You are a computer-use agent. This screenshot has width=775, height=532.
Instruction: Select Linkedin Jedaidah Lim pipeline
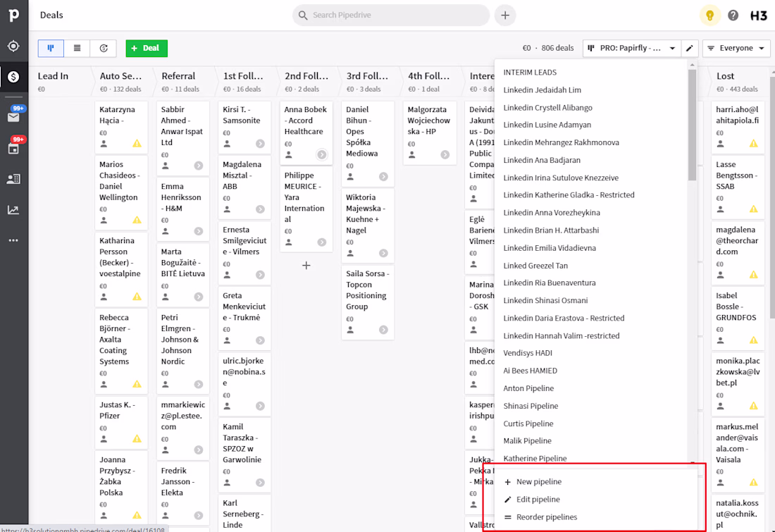pyautogui.click(x=542, y=90)
